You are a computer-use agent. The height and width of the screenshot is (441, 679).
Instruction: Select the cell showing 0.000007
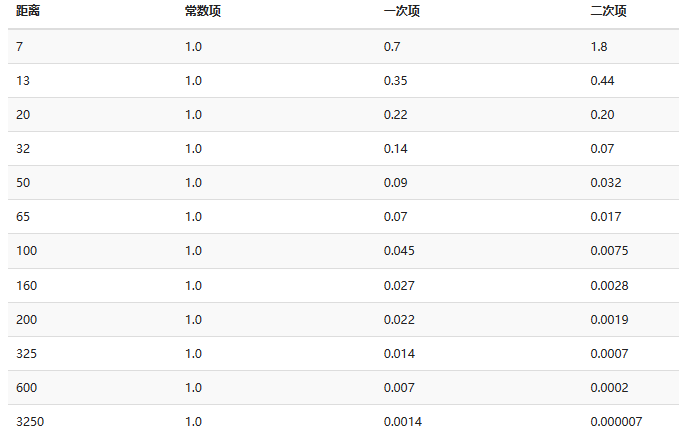coord(616,422)
